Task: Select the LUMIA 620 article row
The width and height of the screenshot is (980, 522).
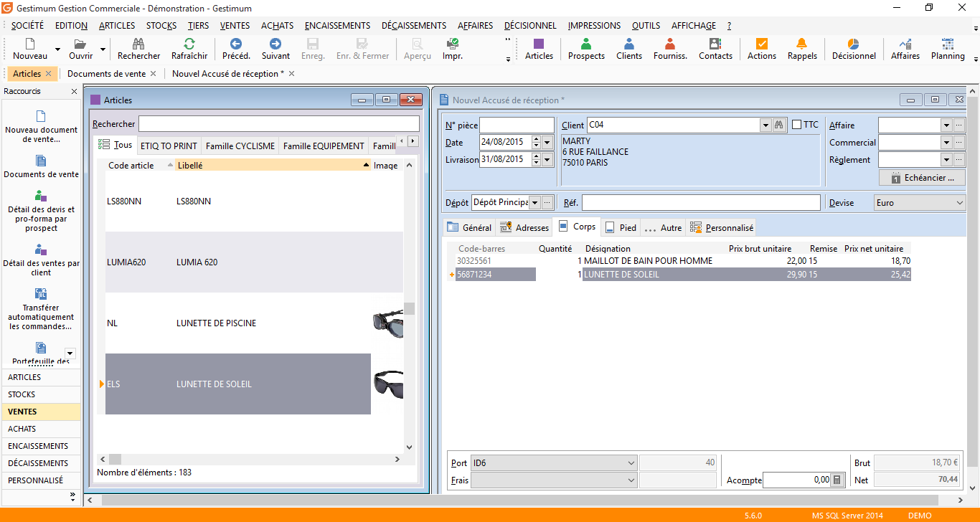Action: point(254,262)
